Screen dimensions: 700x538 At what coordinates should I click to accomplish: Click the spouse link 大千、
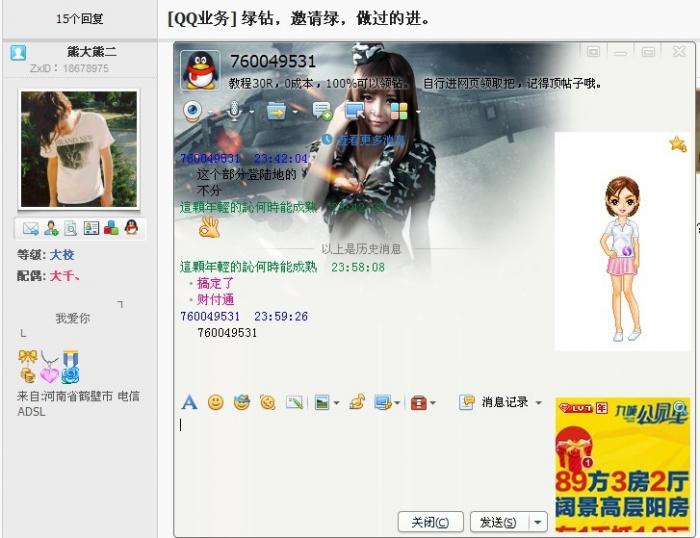[65, 276]
